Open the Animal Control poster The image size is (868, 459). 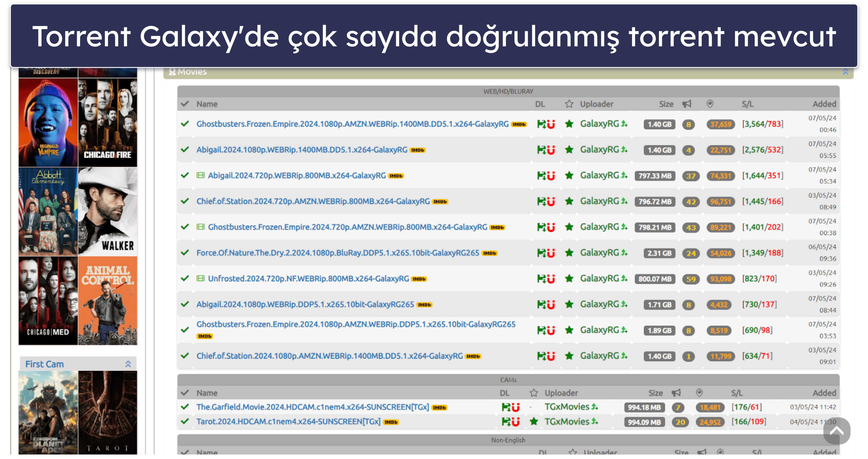tap(108, 301)
